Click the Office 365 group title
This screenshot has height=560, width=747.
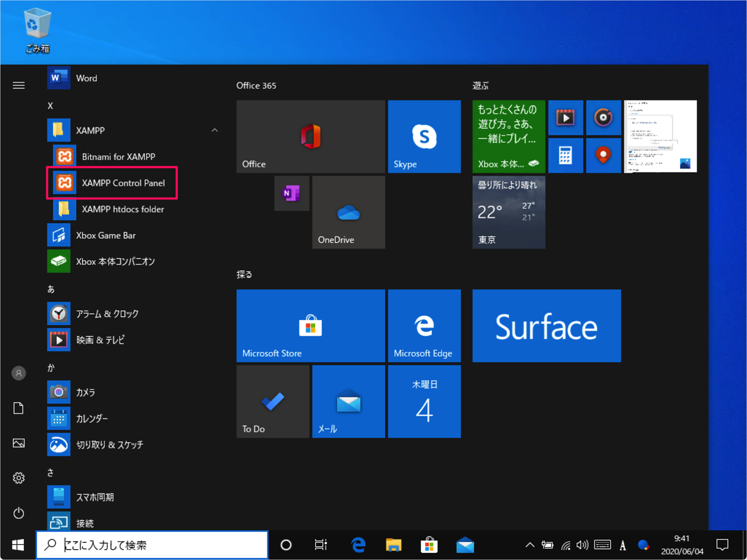[x=256, y=85]
